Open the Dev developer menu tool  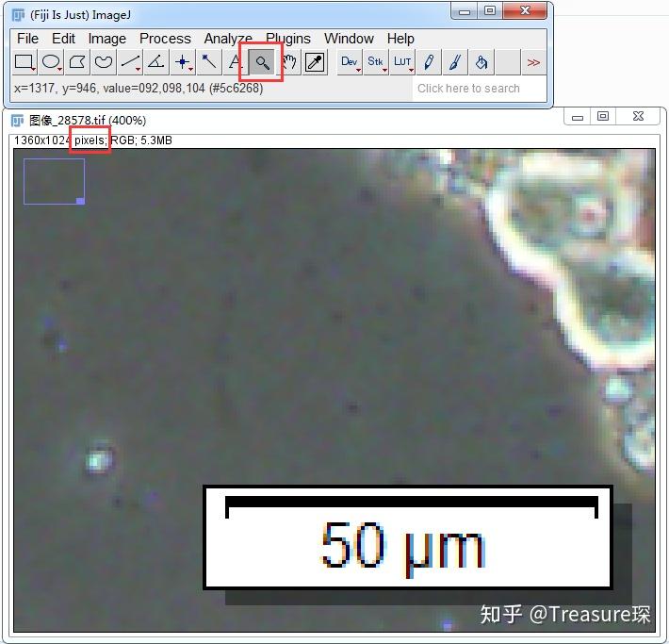point(350,62)
